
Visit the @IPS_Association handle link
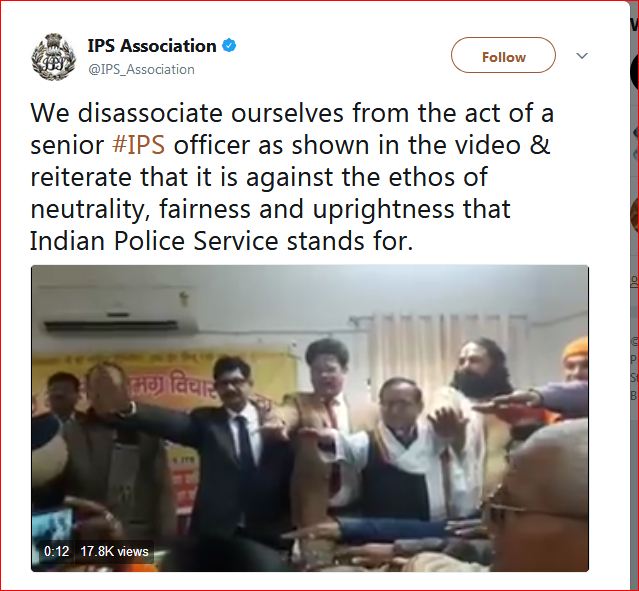141,70
